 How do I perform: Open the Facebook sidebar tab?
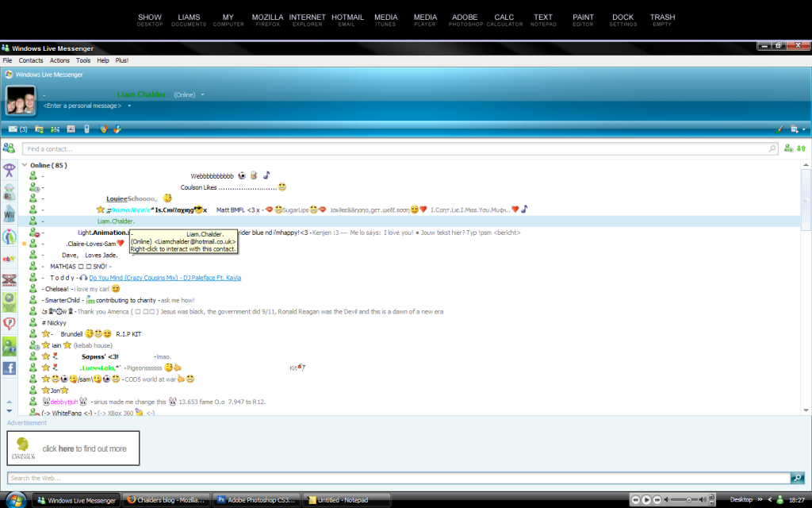tap(10, 368)
